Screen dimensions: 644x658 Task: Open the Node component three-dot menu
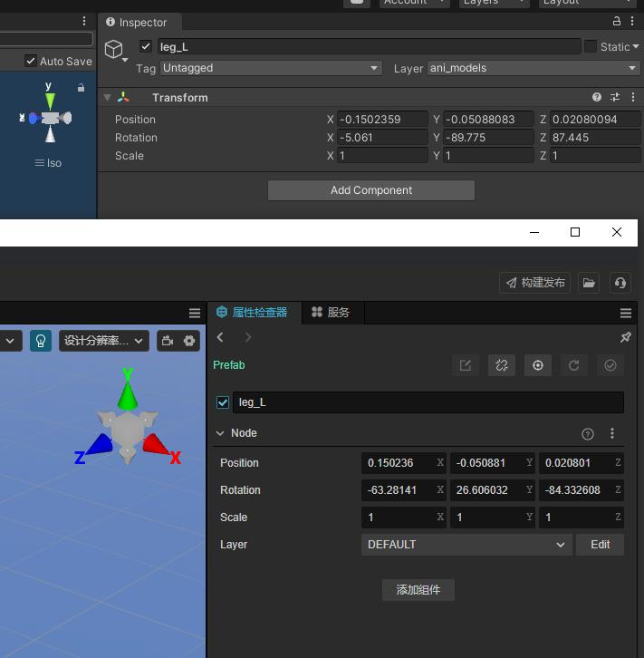pos(612,433)
